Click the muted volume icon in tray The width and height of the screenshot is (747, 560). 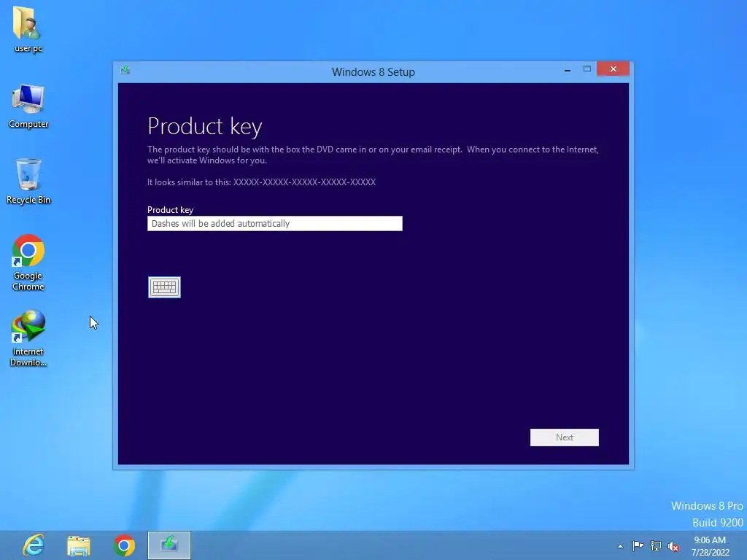coord(673,547)
